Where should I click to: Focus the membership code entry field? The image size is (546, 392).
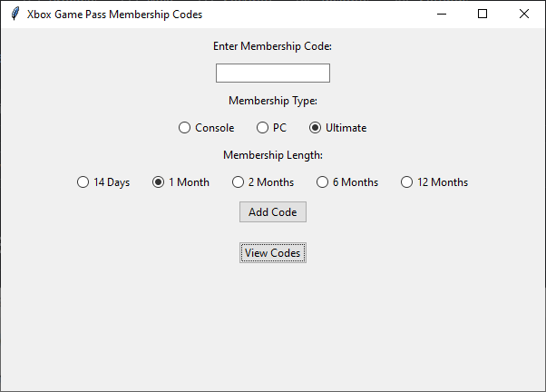pyautogui.click(x=272, y=73)
